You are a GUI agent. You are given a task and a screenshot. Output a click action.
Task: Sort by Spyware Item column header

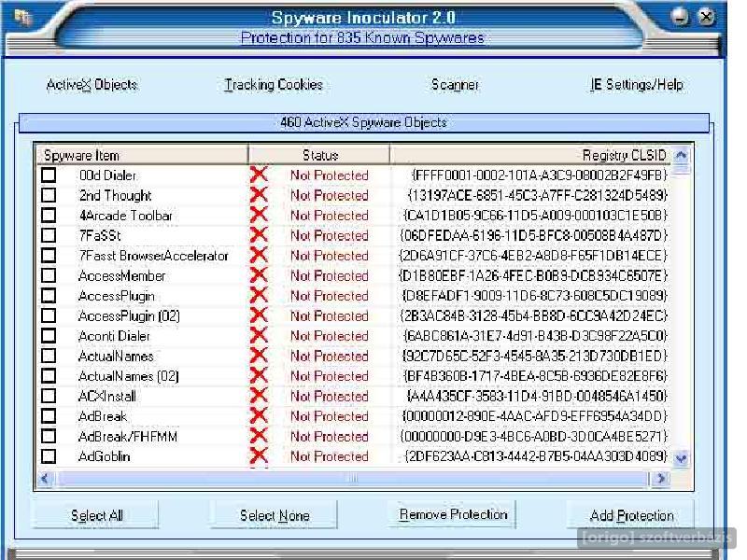[142, 155]
